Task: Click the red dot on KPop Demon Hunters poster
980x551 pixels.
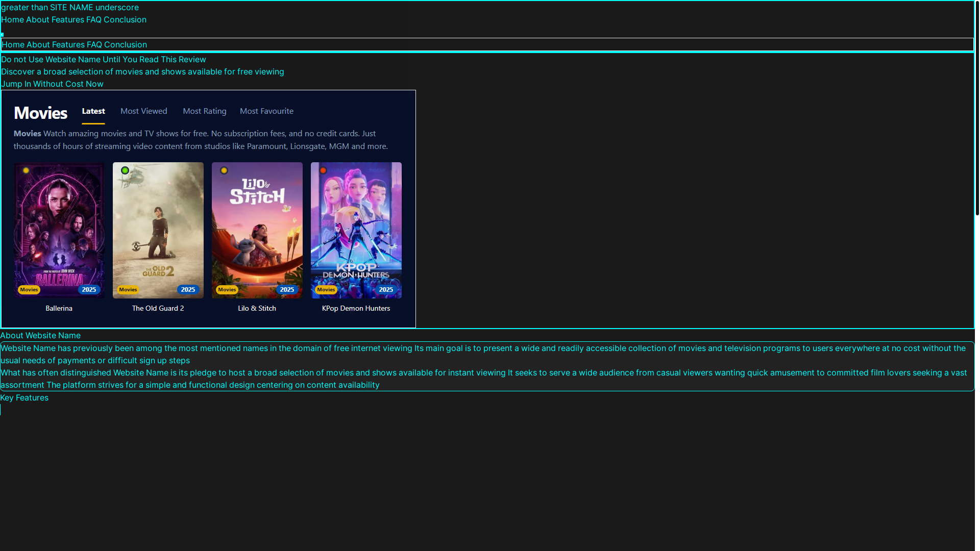Action: pyautogui.click(x=323, y=170)
